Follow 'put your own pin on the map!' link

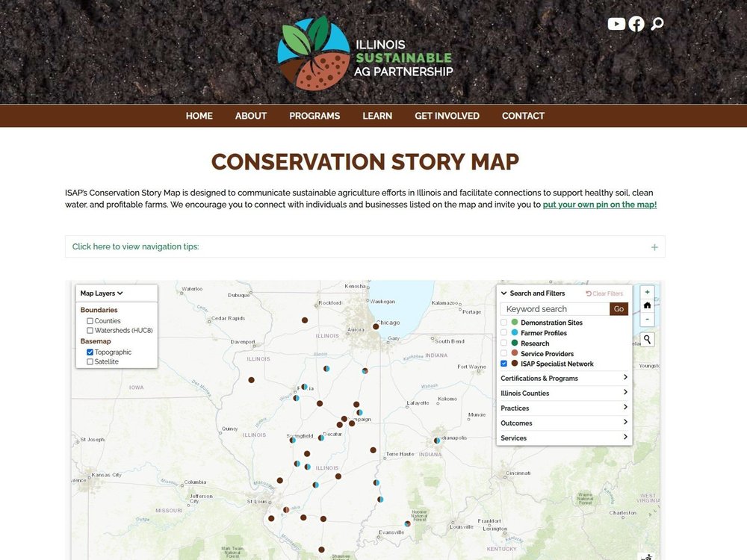[x=599, y=205]
